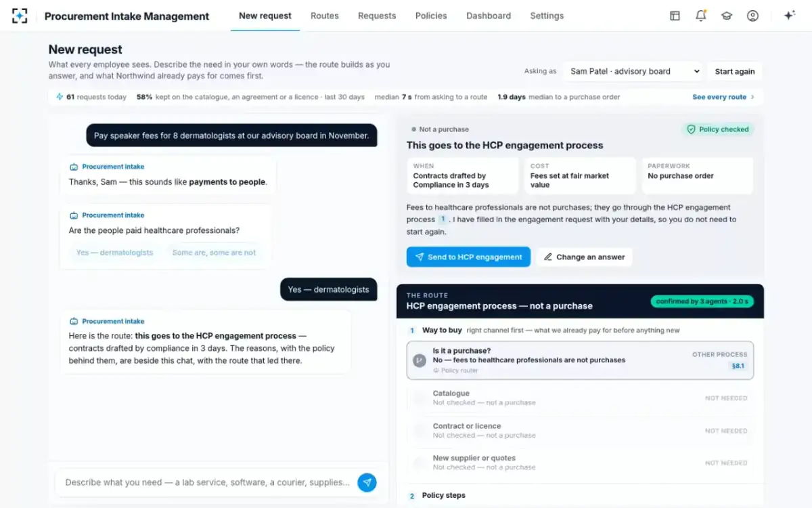Click the Change an answer button
Image resolution: width=812 pixels, height=508 pixels.
pyautogui.click(x=584, y=257)
